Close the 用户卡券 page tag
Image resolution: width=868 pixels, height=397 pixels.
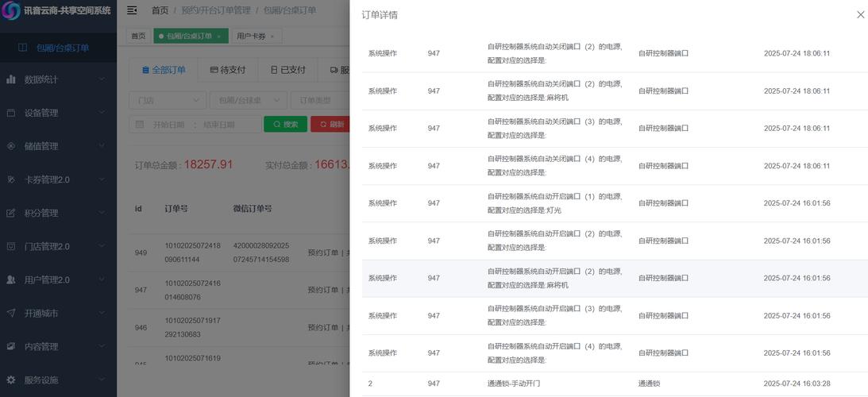pyautogui.click(x=272, y=37)
